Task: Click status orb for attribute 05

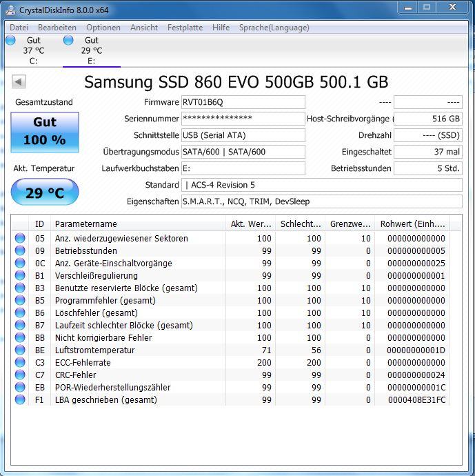Action: tap(20, 238)
